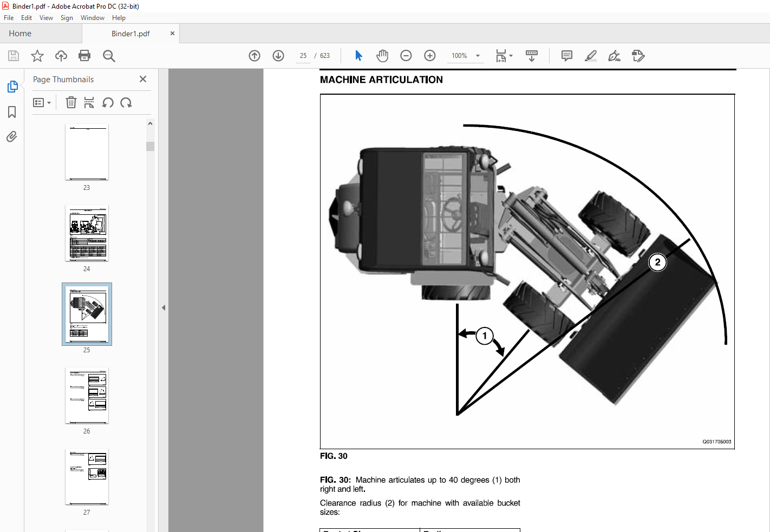Collapse the navigation pane with arrow
Screen dimensions: 770x532
click(164, 307)
